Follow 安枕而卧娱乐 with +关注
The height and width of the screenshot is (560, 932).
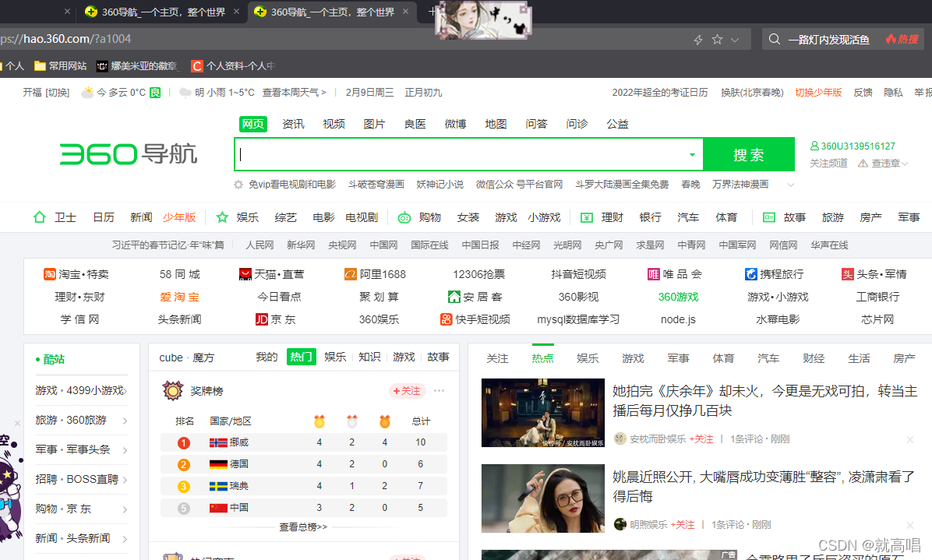[x=701, y=438]
